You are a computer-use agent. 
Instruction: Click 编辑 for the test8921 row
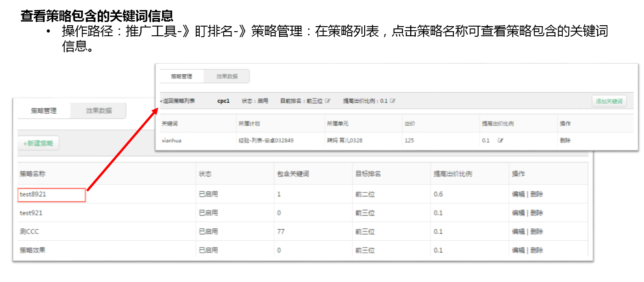pyautogui.click(x=518, y=194)
